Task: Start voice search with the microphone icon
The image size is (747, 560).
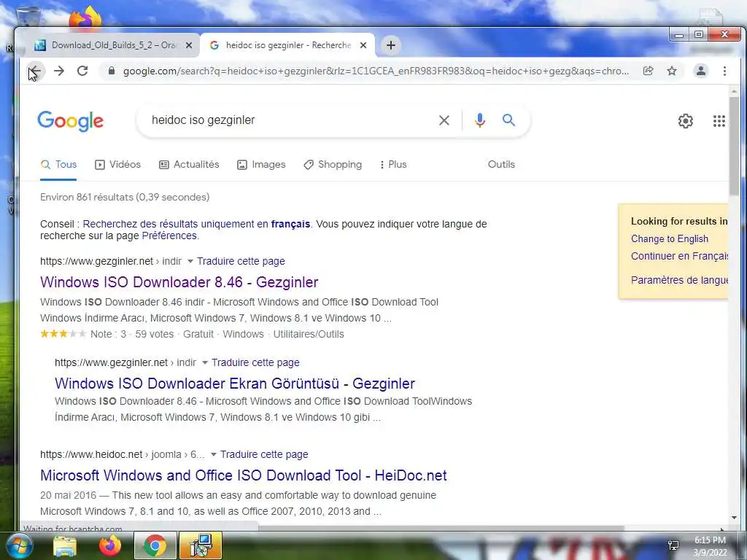Action: [480, 120]
